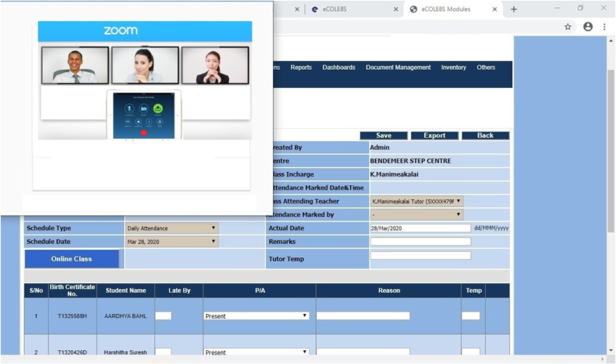616x364 pixels.
Task: Click the green button on the Zoom tablet
Action: pyautogui.click(x=158, y=108)
